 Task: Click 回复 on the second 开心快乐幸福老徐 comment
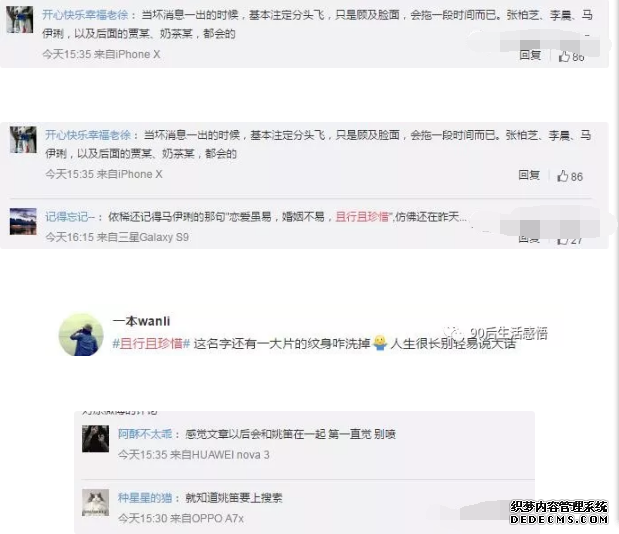pyautogui.click(x=529, y=175)
